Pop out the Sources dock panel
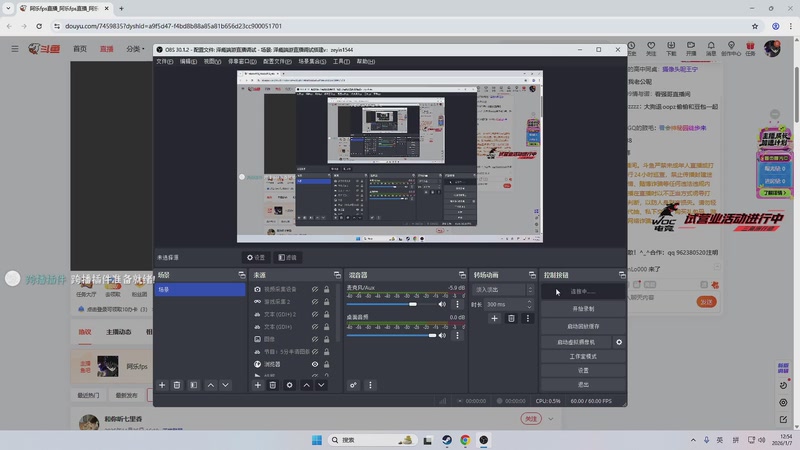 pyautogui.click(x=337, y=275)
